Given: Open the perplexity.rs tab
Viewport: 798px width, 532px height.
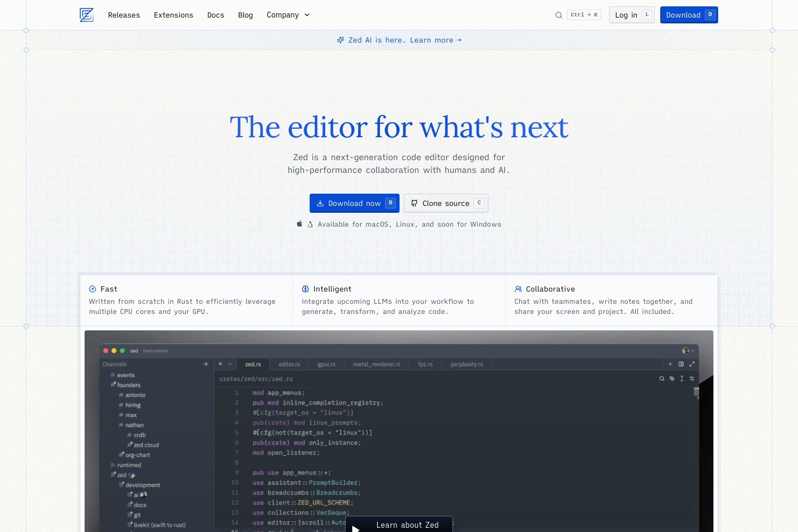Looking at the screenshot, I should click(x=467, y=364).
